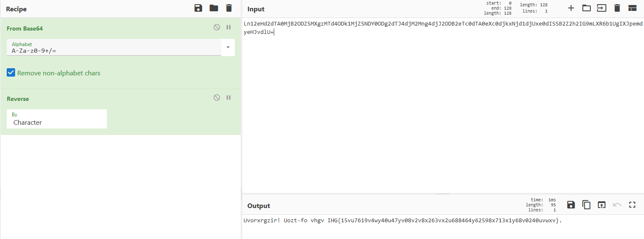This screenshot has height=239, width=644.
Task: Add a new input tab
Action: pos(571,8)
